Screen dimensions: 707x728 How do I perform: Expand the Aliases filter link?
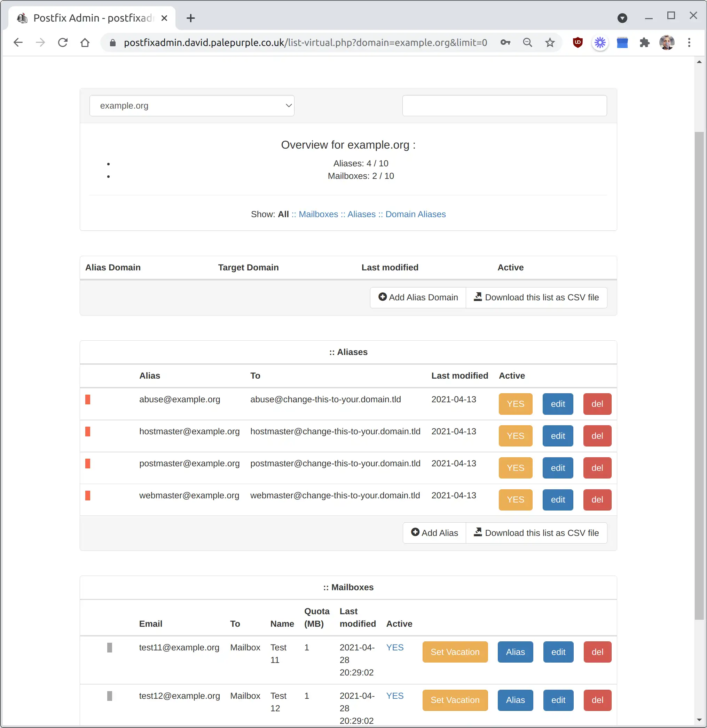[362, 214]
